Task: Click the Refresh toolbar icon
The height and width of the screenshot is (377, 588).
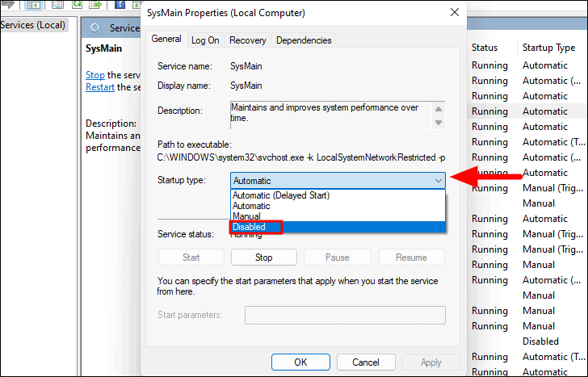Action: coord(77,4)
